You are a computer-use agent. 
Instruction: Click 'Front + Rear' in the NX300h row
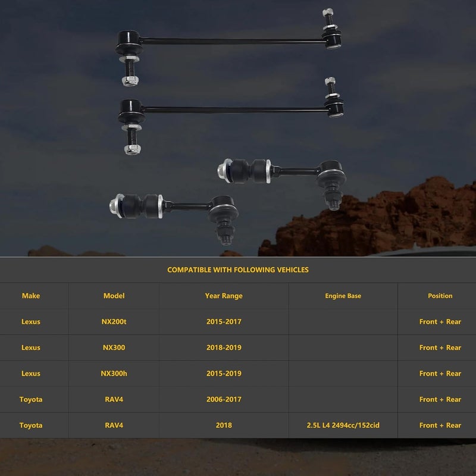pos(440,374)
